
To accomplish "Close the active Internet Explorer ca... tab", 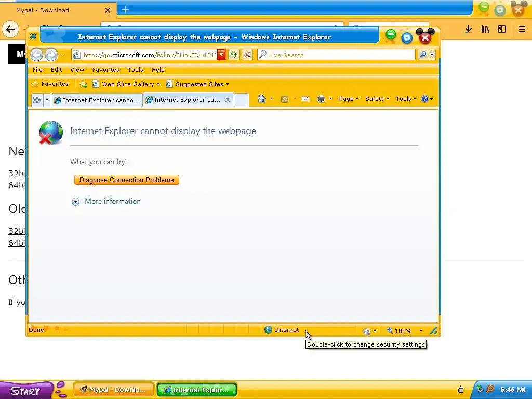I will click(x=228, y=100).
